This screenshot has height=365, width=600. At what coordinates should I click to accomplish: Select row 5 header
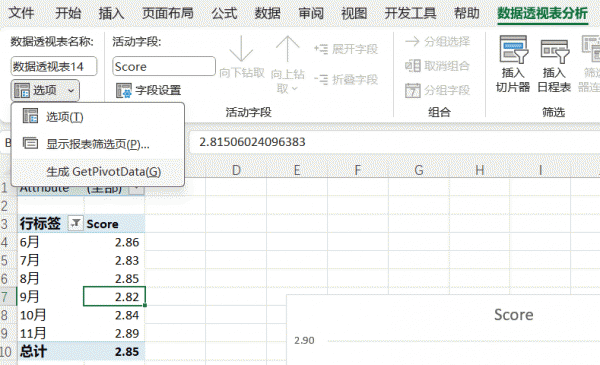(8, 260)
